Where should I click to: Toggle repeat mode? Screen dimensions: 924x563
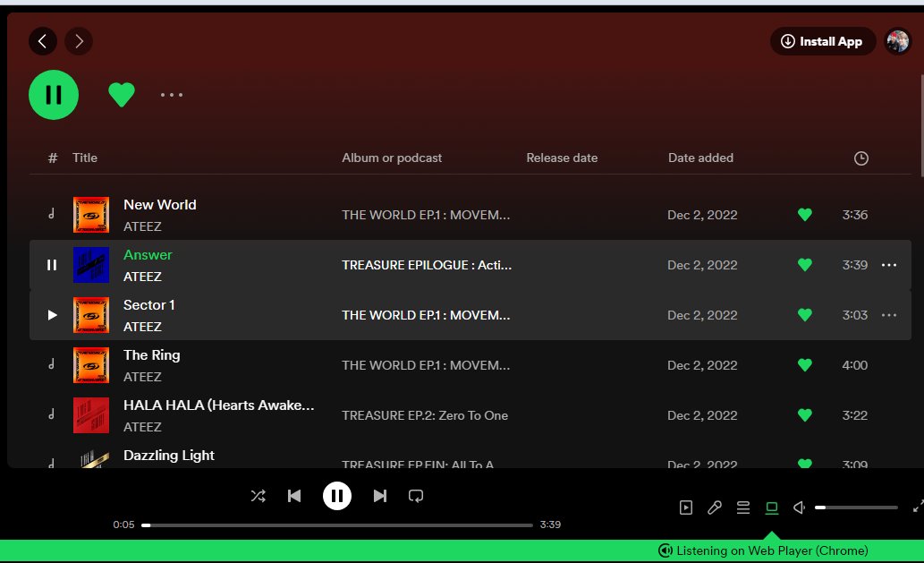click(416, 496)
